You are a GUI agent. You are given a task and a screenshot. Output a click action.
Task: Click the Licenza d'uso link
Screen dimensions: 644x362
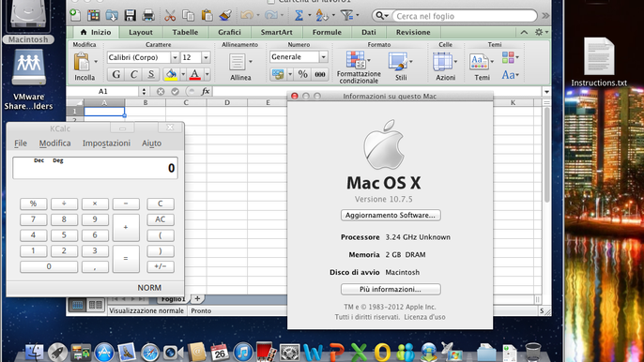tap(424, 317)
